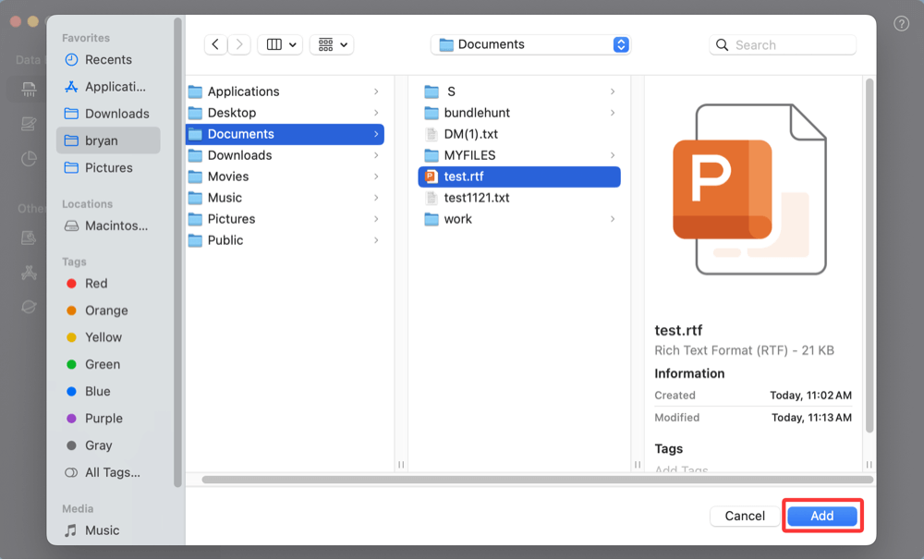This screenshot has width=924, height=560.
Task: Select the test1121.txt file
Action: [476, 198]
